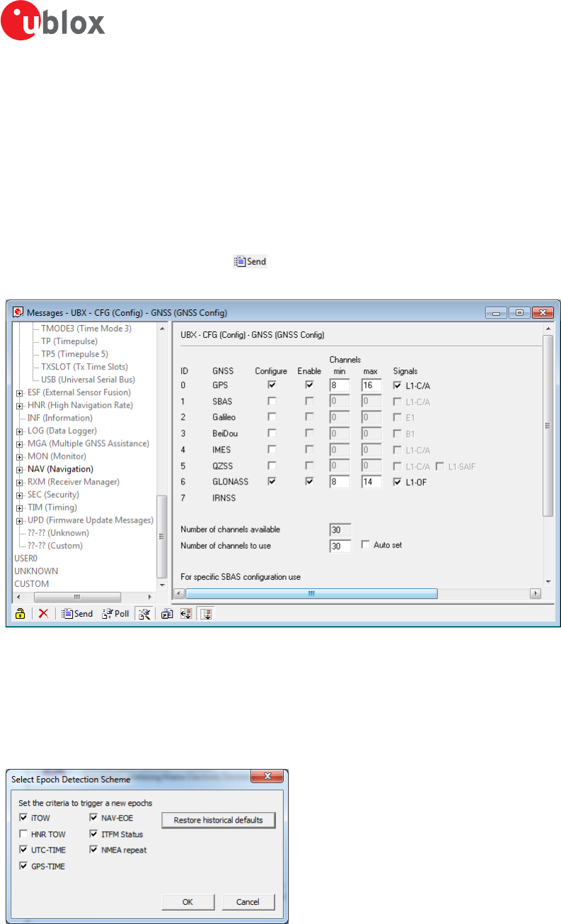Toggle the GPS L1-C/A signal checkbox
Image resolution: width=561 pixels, height=924 pixels.
(398, 385)
